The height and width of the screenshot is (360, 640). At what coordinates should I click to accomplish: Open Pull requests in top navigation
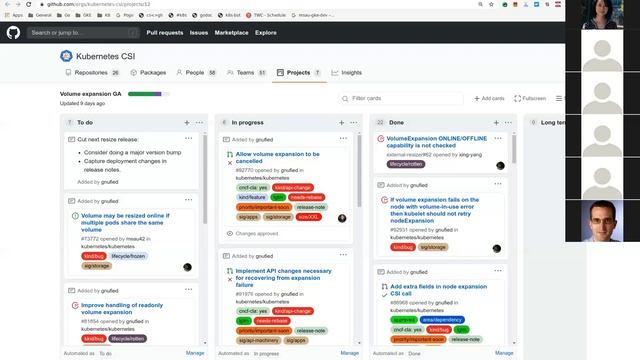point(165,33)
